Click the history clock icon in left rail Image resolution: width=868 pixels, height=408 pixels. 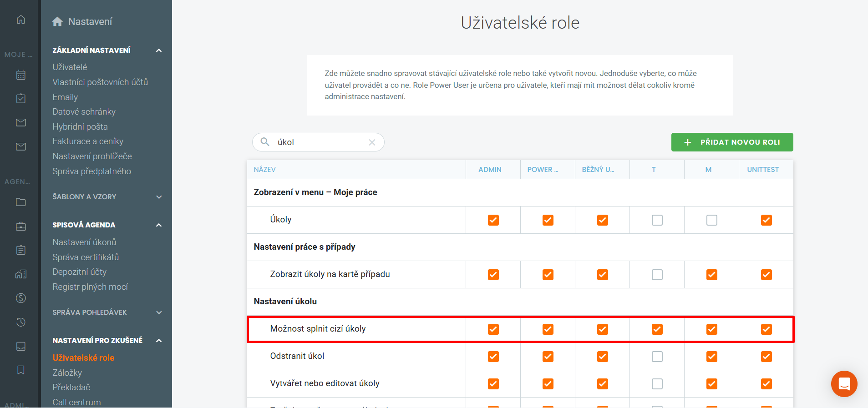click(21, 322)
